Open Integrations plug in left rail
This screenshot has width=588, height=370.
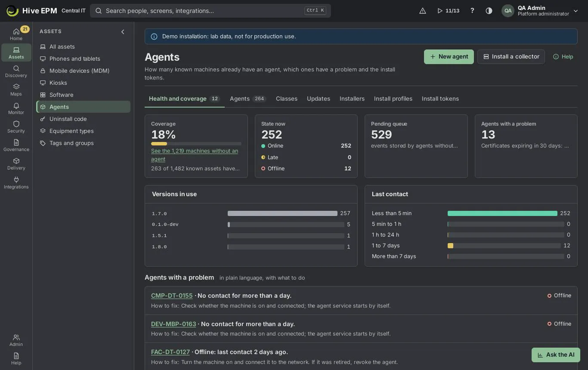pos(16,182)
